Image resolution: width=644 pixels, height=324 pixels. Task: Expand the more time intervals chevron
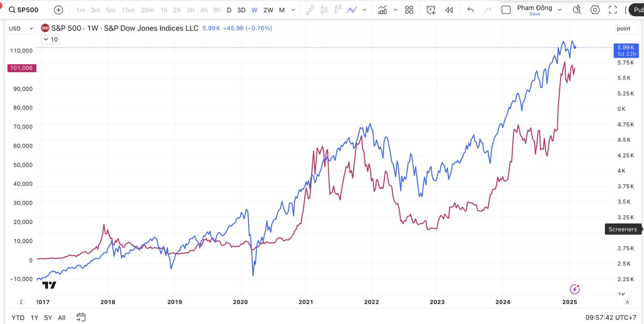tap(293, 10)
